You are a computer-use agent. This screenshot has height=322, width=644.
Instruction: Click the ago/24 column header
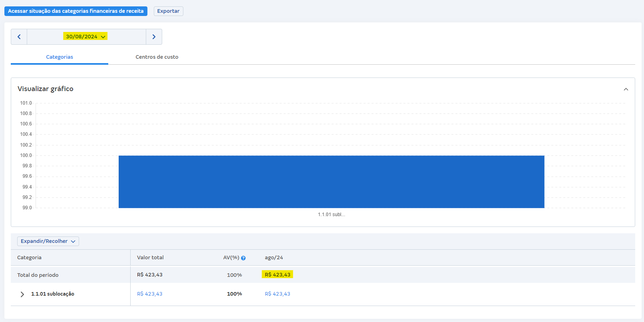pos(274,258)
